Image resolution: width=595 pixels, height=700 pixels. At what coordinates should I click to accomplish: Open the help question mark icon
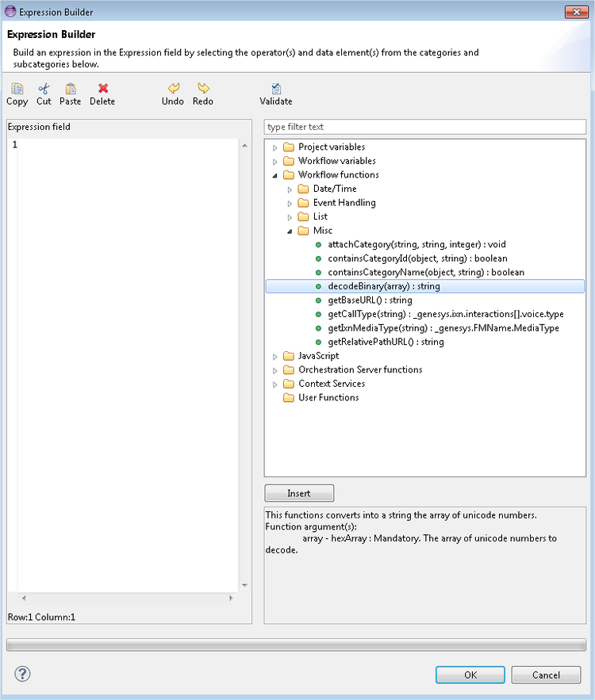(22, 674)
